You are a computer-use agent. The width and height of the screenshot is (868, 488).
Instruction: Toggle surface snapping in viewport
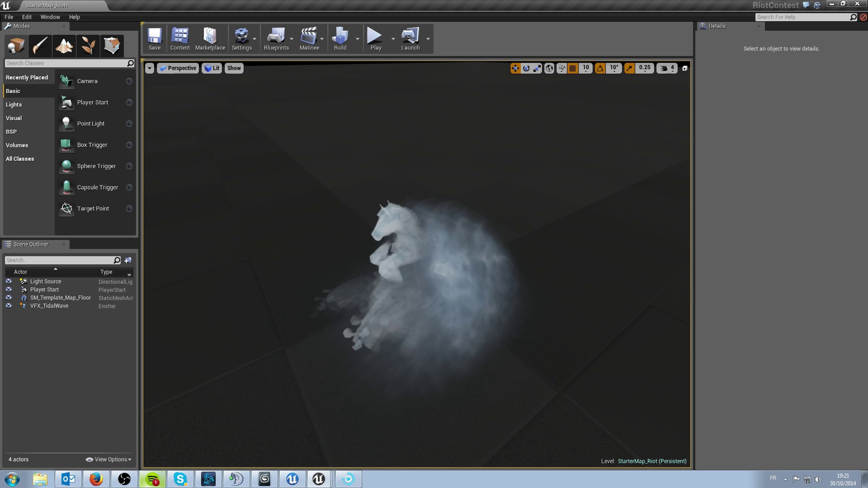click(x=561, y=68)
